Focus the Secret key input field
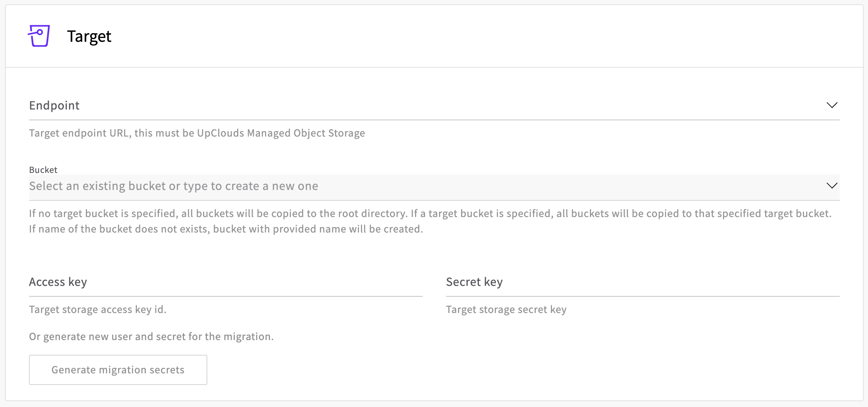Screen dimensions: 868x407 point(642,282)
